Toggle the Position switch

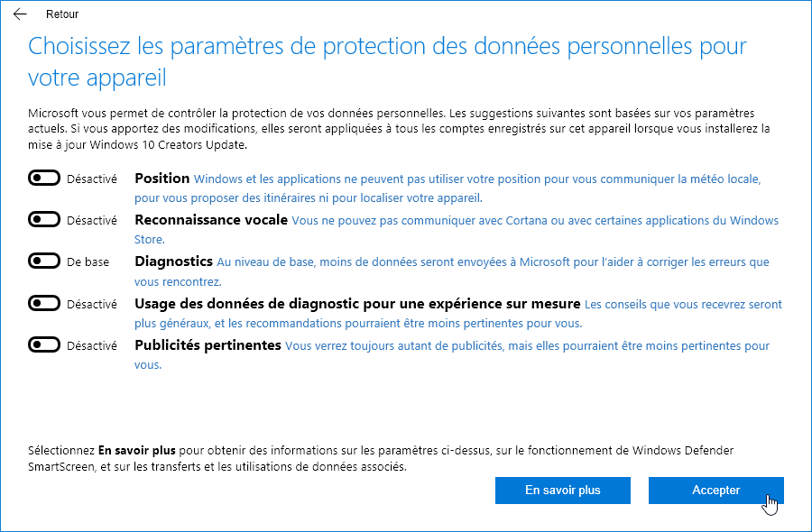pyautogui.click(x=44, y=178)
